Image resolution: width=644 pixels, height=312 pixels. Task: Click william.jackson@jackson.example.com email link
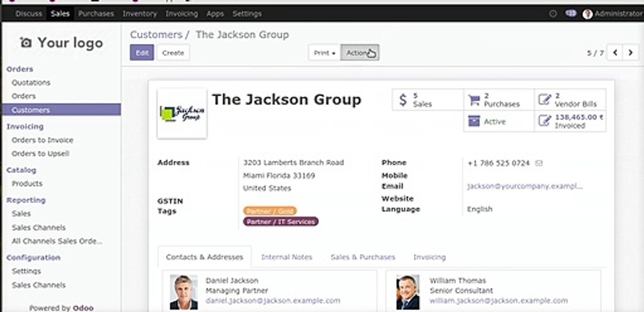(x=498, y=300)
